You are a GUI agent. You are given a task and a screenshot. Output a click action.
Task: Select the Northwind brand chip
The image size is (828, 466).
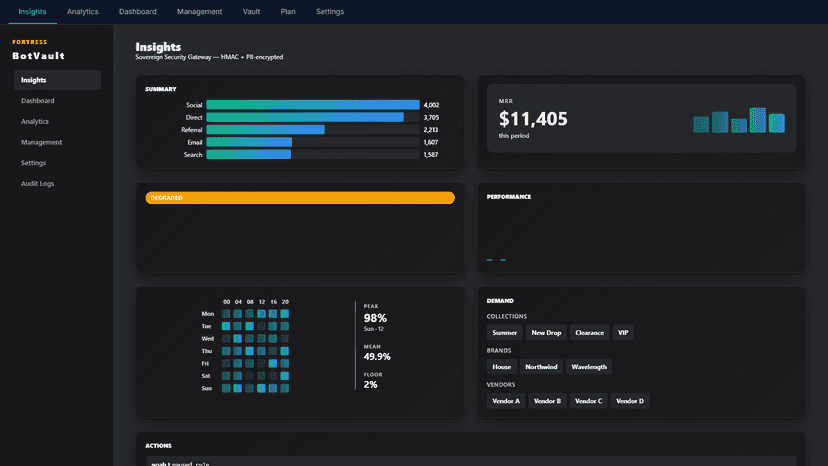[541, 367]
